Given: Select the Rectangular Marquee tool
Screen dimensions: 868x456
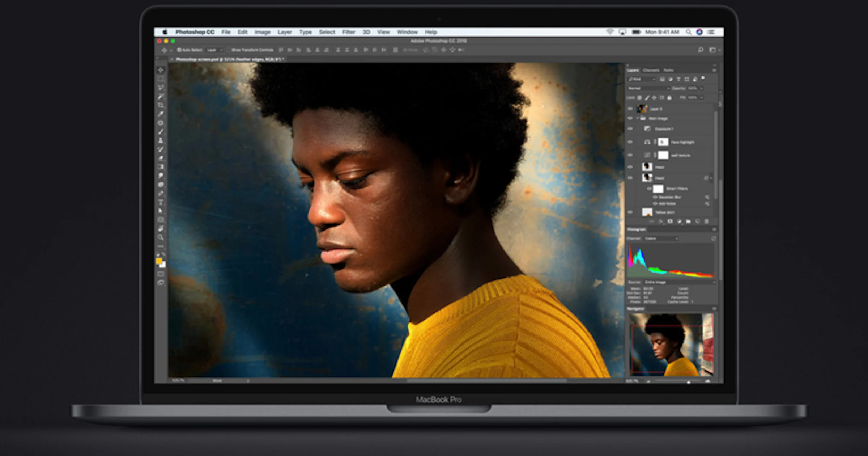Looking at the screenshot, I should pyautogui.click(x=161, y=79).
